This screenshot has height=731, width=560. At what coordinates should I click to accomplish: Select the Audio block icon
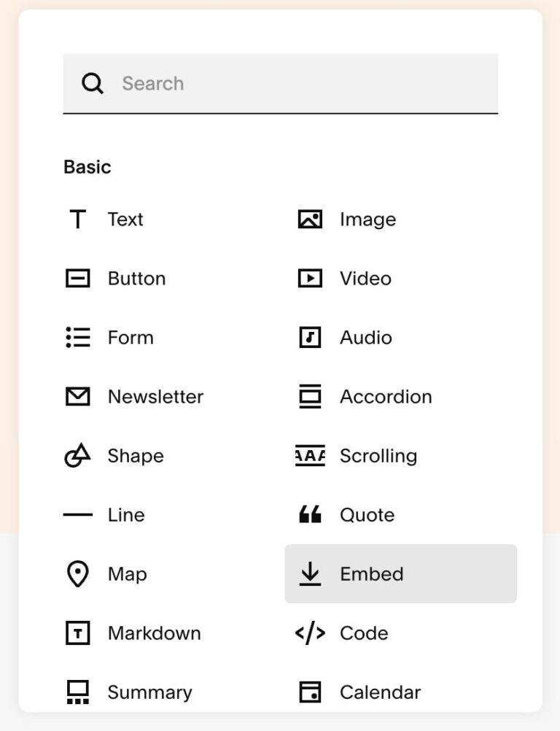click(x=310, y=337)
